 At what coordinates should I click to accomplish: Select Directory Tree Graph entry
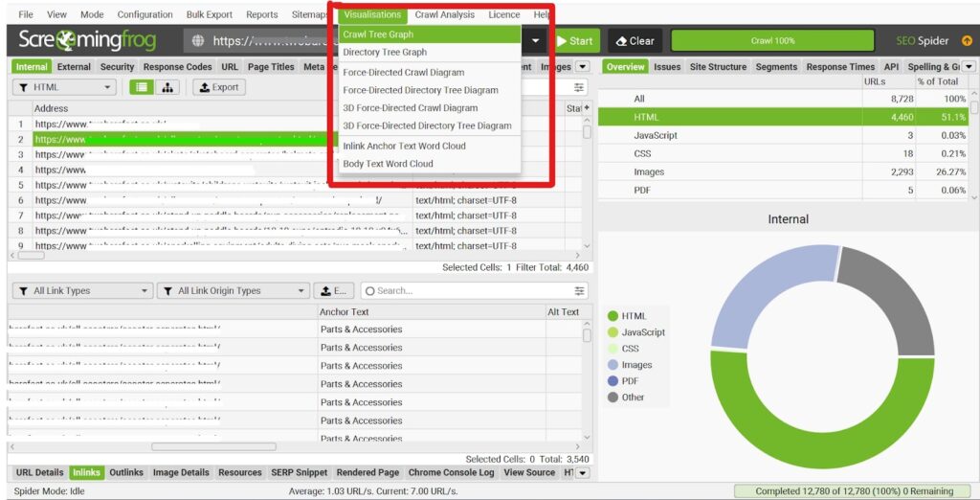(430, 53)
